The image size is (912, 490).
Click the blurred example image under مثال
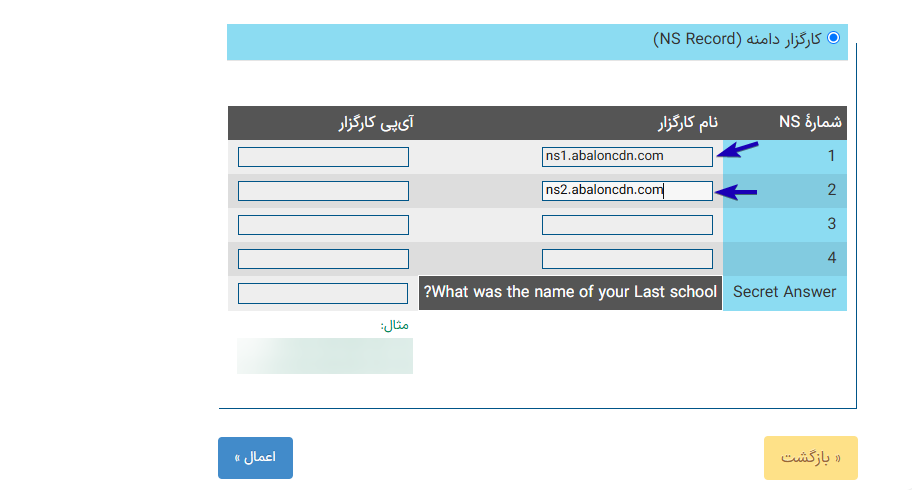click(x=325, y=356)
